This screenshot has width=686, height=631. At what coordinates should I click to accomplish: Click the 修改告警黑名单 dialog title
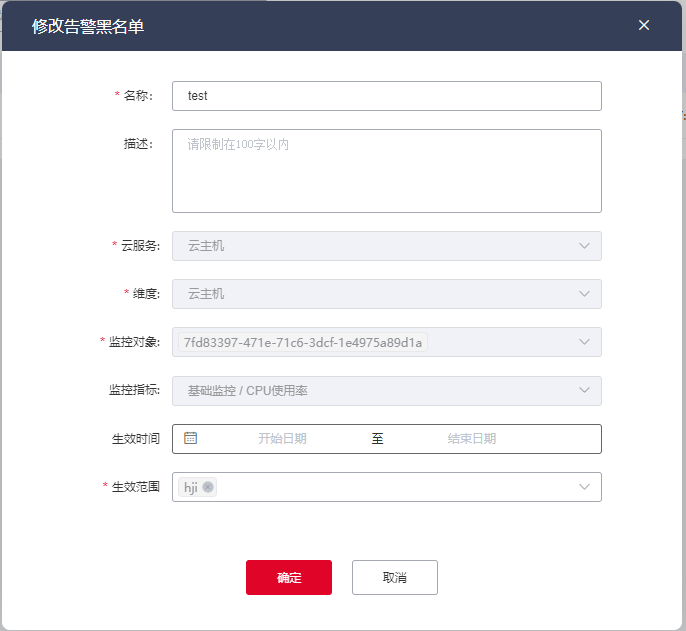(x=88, y=26)
